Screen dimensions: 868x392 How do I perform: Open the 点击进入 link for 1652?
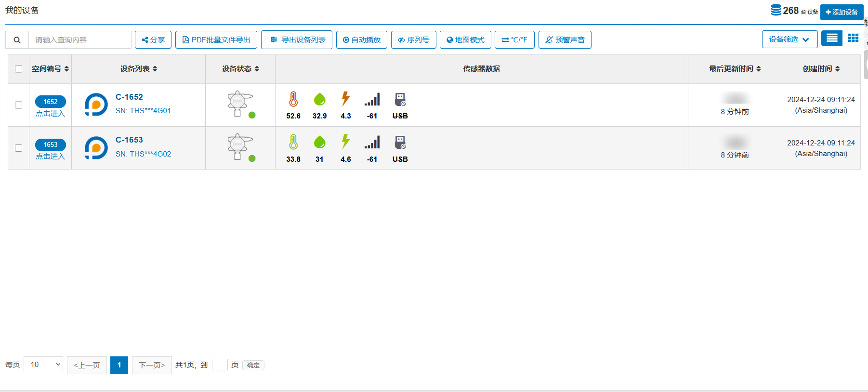(50, 114)
